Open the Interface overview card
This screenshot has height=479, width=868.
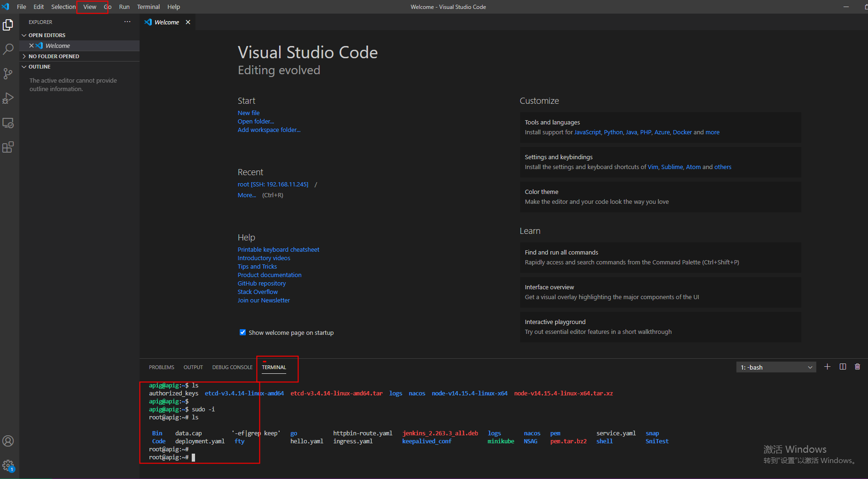[x=660, y=292]
